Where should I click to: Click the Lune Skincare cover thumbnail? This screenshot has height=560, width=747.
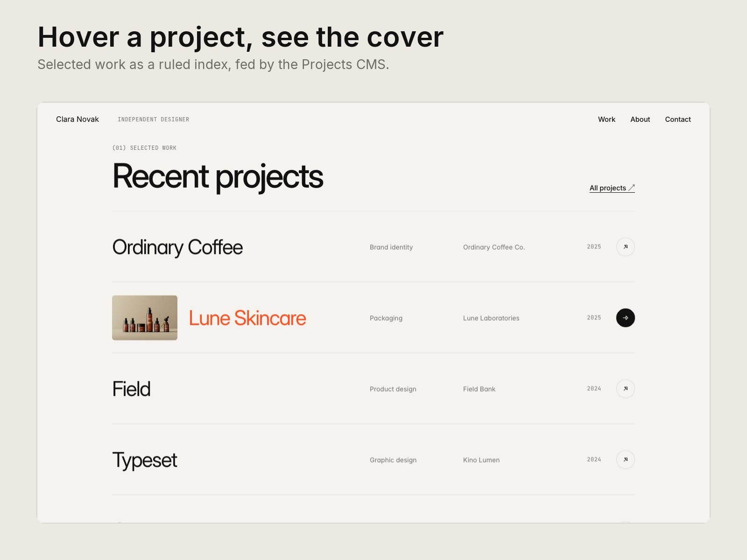[145, 318]
